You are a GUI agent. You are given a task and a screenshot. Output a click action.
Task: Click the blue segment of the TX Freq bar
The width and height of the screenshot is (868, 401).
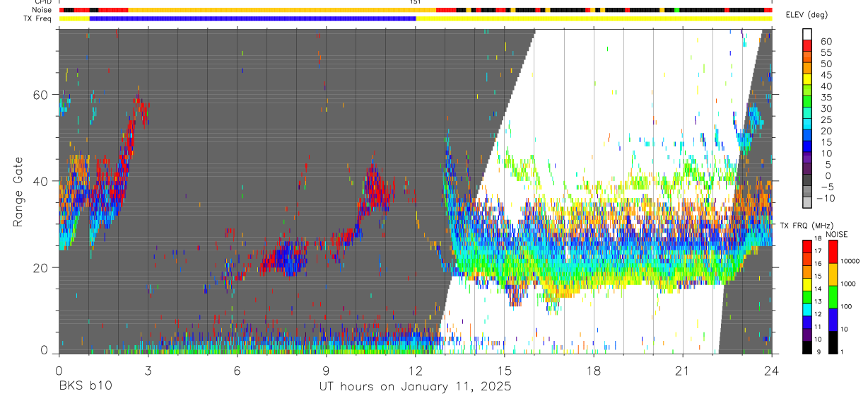click(x=252, y=18)
